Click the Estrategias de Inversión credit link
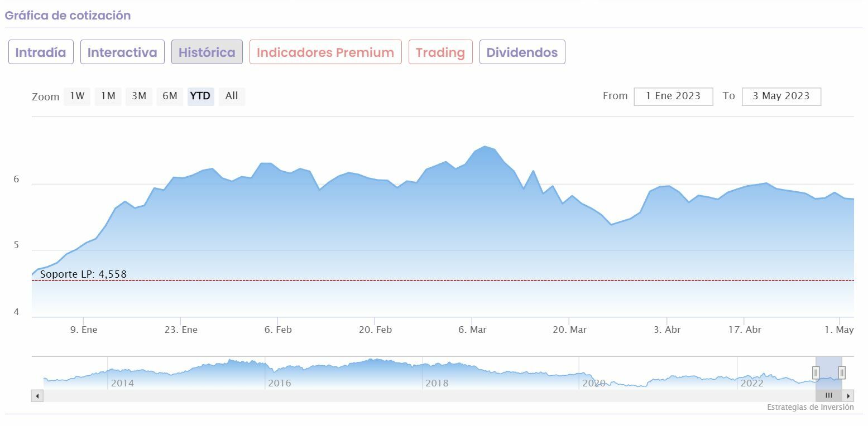Viewport: 868px width, 426px height. click(x=810, y=407)
